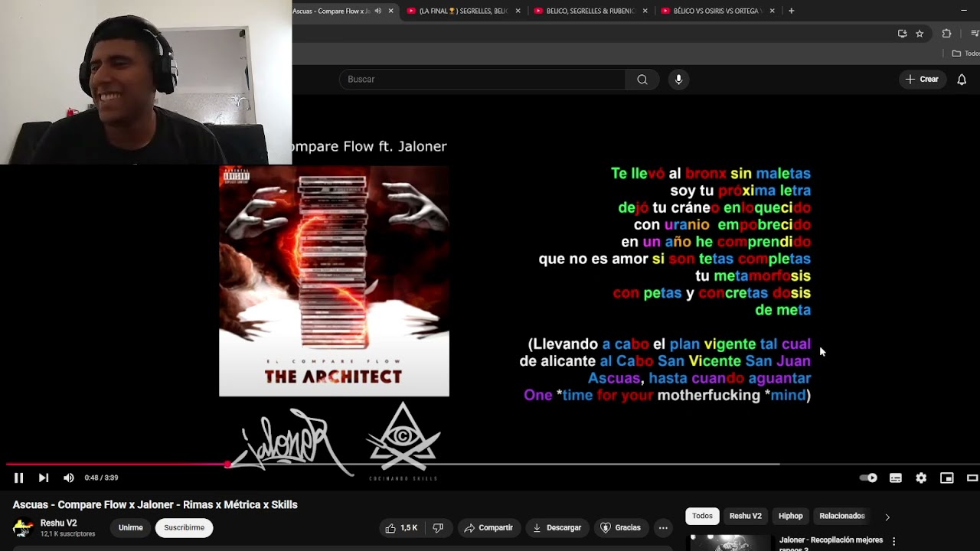
Task: Minimize the browser window
Action: point(963,11)
